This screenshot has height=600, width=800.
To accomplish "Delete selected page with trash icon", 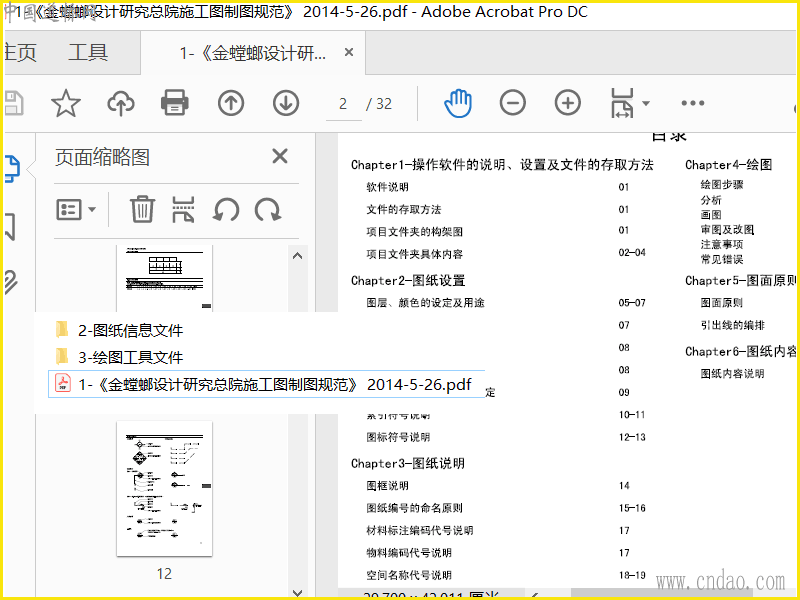I will click(142, 209).
